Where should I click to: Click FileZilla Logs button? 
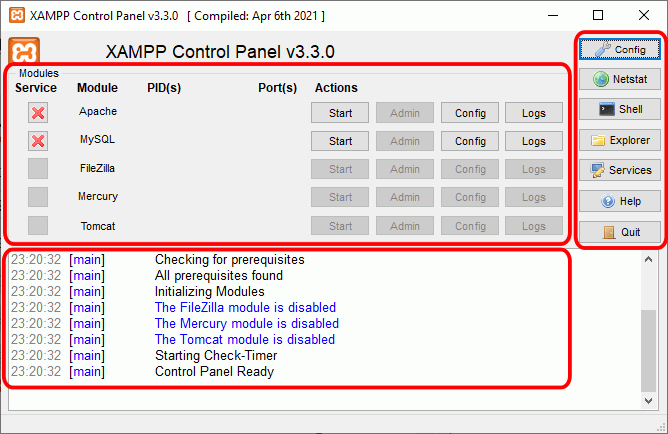click(534, 169)
